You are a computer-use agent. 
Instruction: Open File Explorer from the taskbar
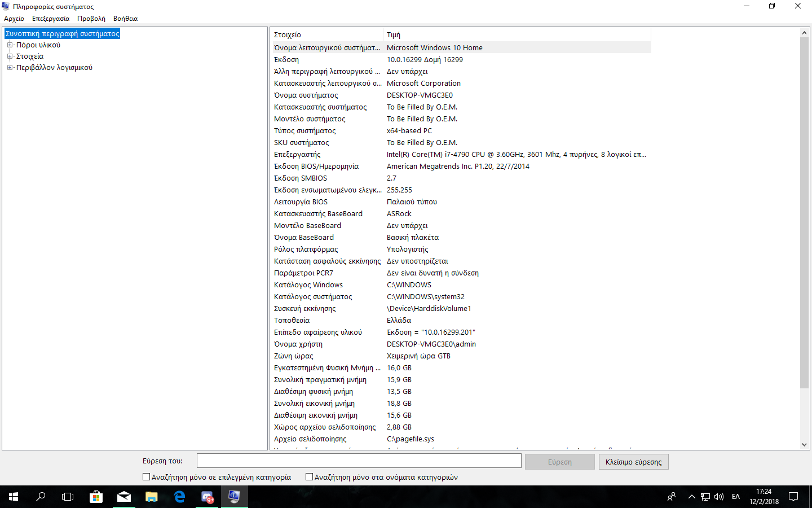tap(151, 497)
